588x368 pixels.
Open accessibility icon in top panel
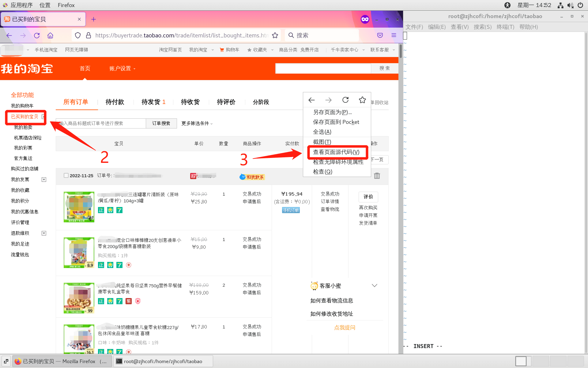coord(507,5)
